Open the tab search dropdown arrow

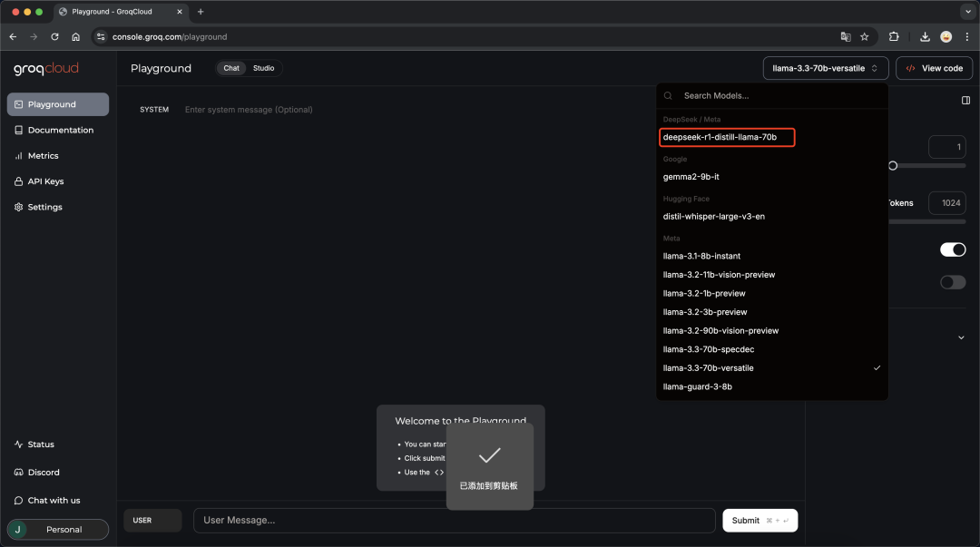coord(967,12)
